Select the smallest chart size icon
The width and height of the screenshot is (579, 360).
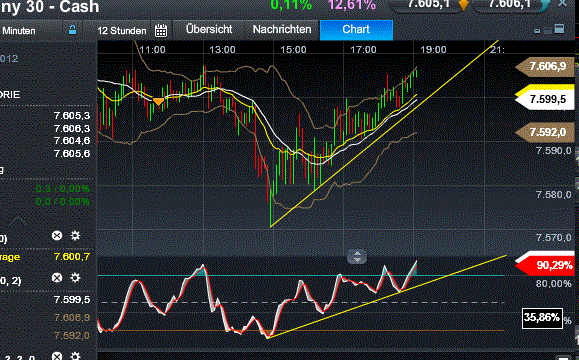(537, 31)
